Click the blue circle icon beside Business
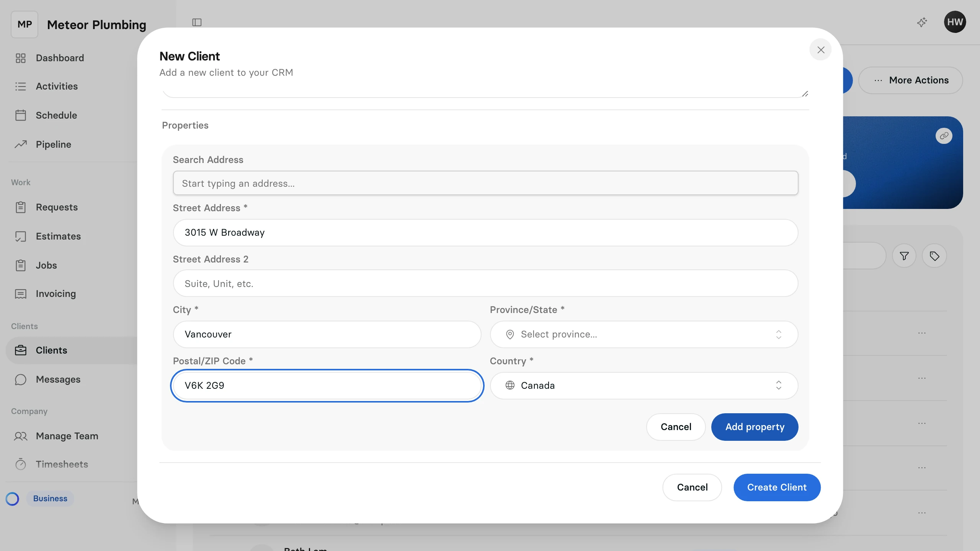 click(x=12, y=499)
